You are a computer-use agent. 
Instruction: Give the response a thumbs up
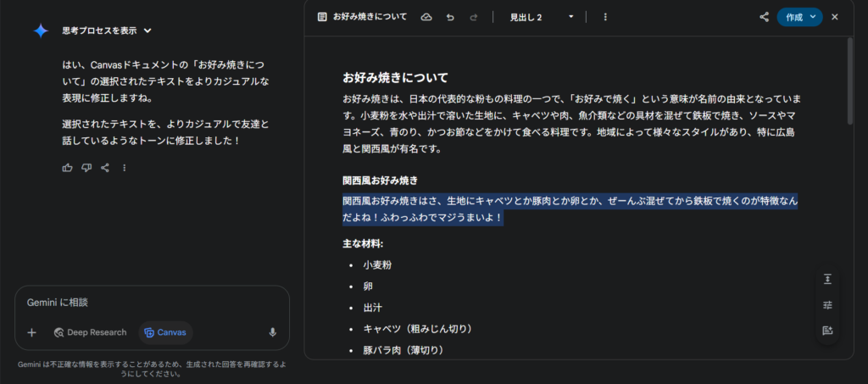[x=68, y=168]
